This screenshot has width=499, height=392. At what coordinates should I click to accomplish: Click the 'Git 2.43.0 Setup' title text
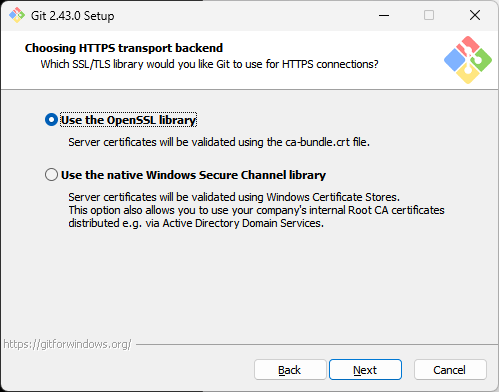point(73,16)
